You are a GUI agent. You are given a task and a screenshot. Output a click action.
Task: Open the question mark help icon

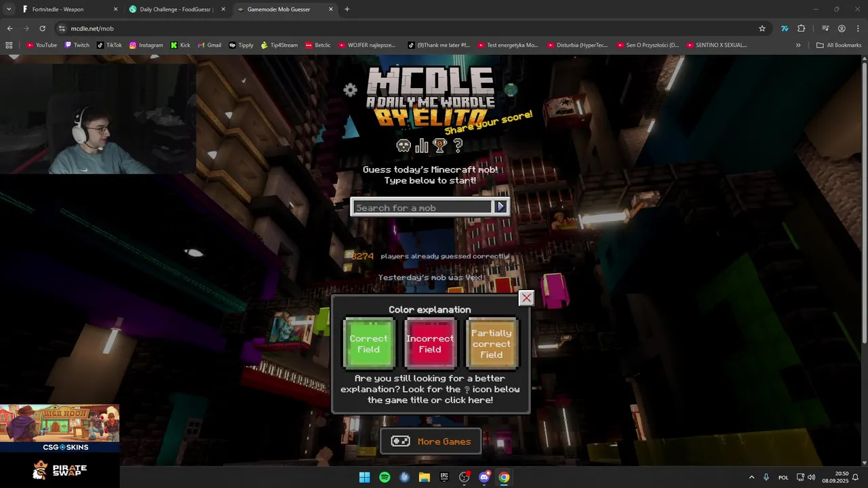coord(458,145)
